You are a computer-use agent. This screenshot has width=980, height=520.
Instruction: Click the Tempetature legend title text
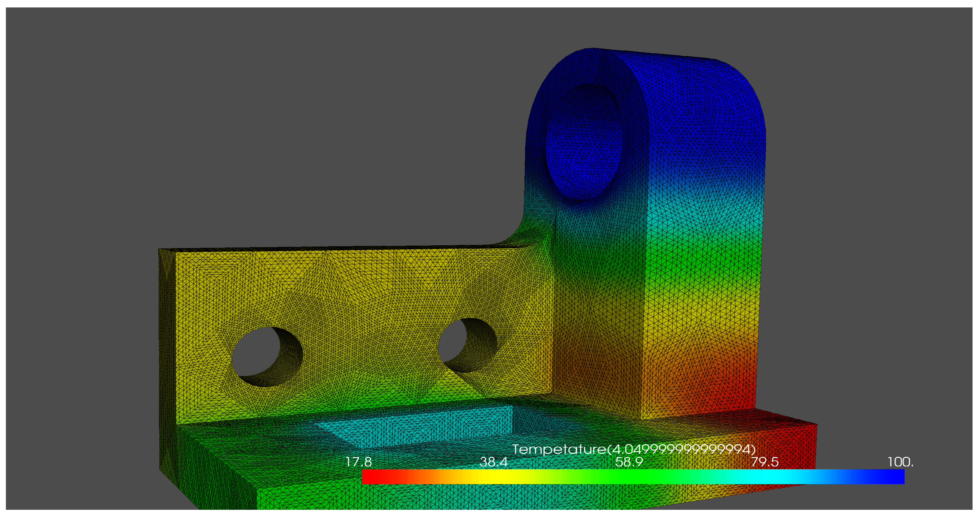tap(633, 449)
